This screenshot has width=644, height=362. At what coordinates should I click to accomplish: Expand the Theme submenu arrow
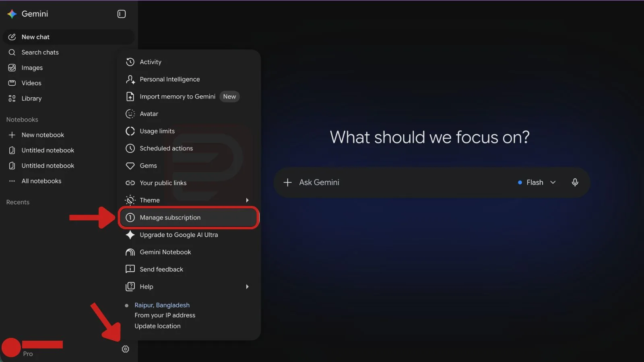247,200
